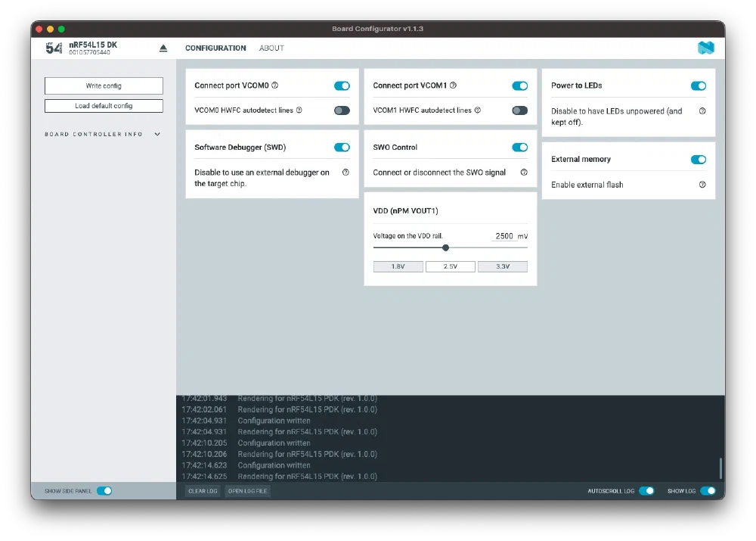
Task: Click the VDD voltage slider handle
Action: pos(445,247)
